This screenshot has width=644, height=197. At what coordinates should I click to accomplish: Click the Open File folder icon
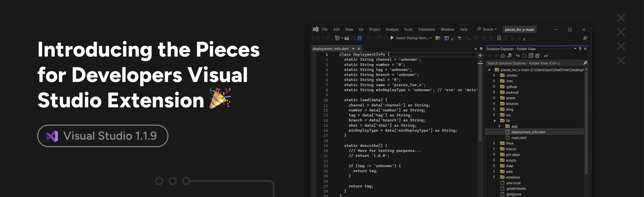point(347,38)
